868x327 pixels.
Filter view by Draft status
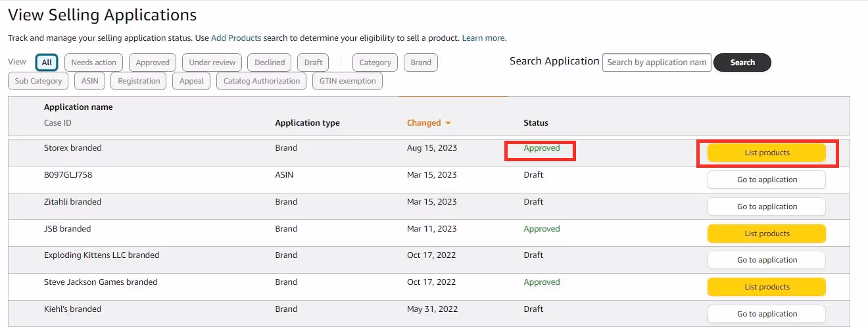314,63
